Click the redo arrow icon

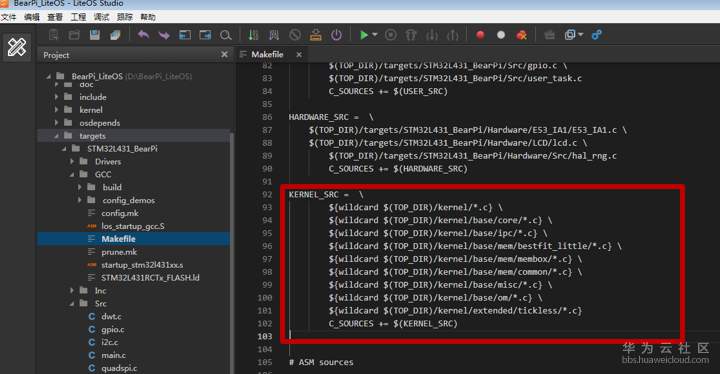pos(164,35)
